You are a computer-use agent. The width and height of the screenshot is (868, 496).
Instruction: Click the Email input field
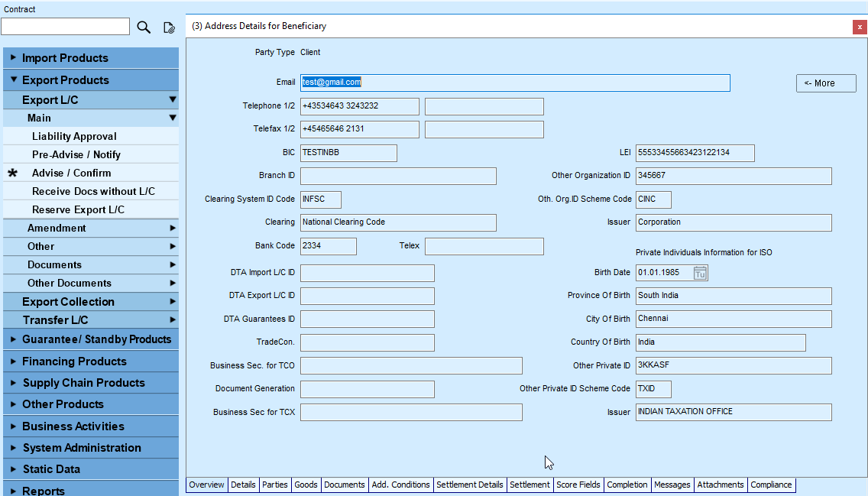click(514, 83)
